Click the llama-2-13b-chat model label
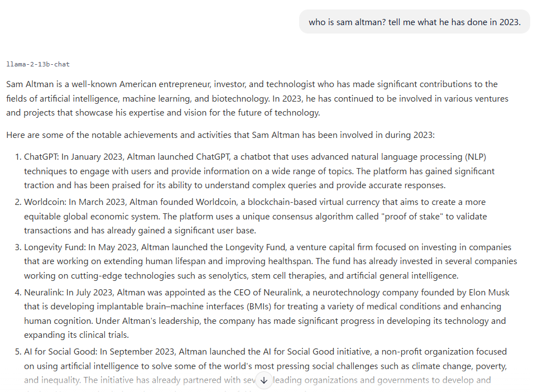Image resolution: width=538 pixels, height=392 pixels. point(38,64)
